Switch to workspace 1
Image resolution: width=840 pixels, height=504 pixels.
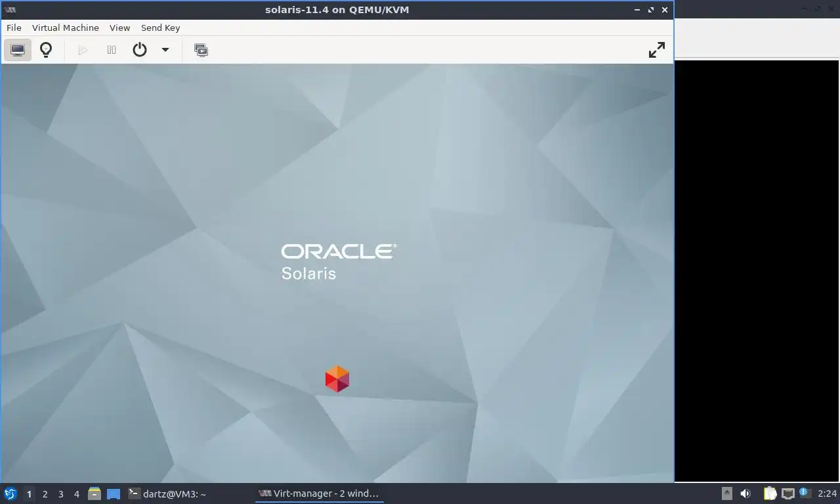click(29, 494)
